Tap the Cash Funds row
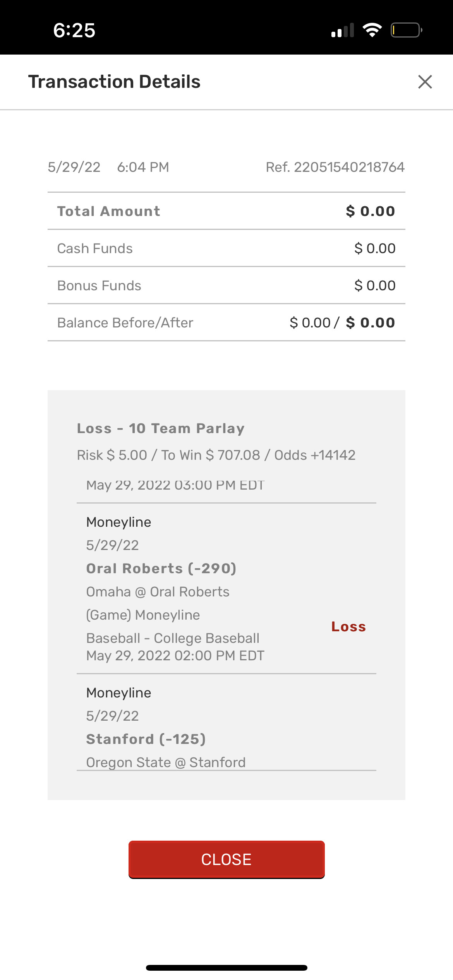This screenshot has width=453, height=980. (226, 248)
